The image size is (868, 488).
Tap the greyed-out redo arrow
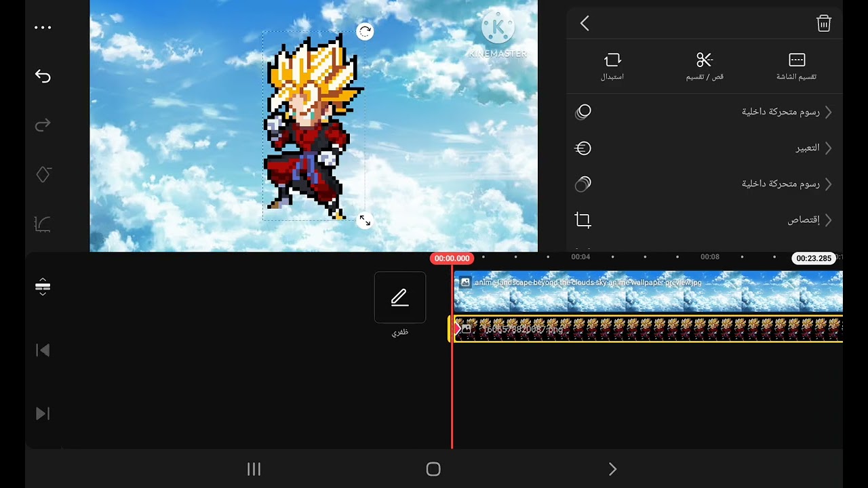tap(43, 125)
